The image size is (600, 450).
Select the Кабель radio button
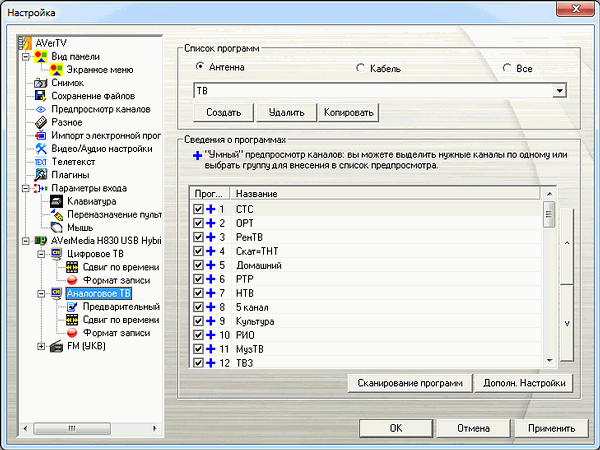361,68
